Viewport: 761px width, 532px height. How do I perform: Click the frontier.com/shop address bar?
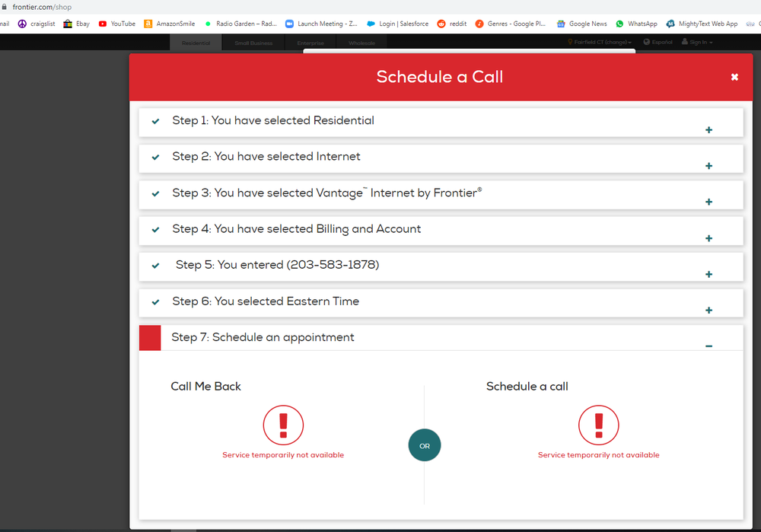tap(42, 7)
